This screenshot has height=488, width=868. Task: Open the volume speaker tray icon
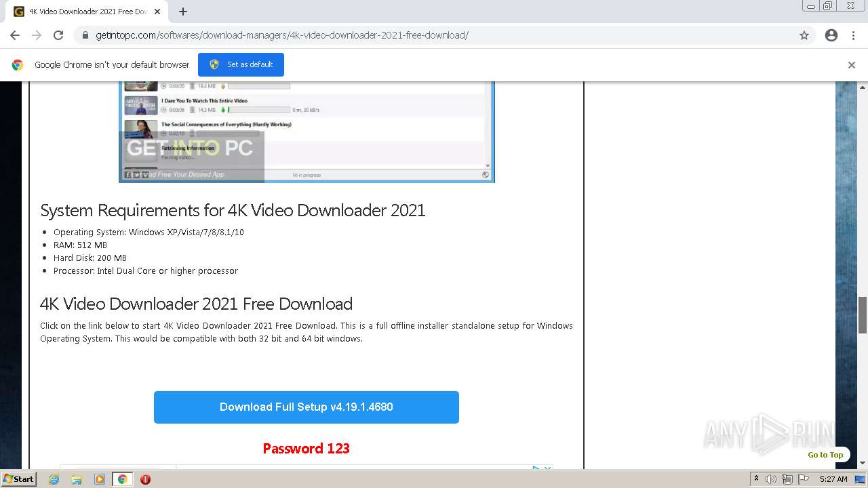pos(771,479)
